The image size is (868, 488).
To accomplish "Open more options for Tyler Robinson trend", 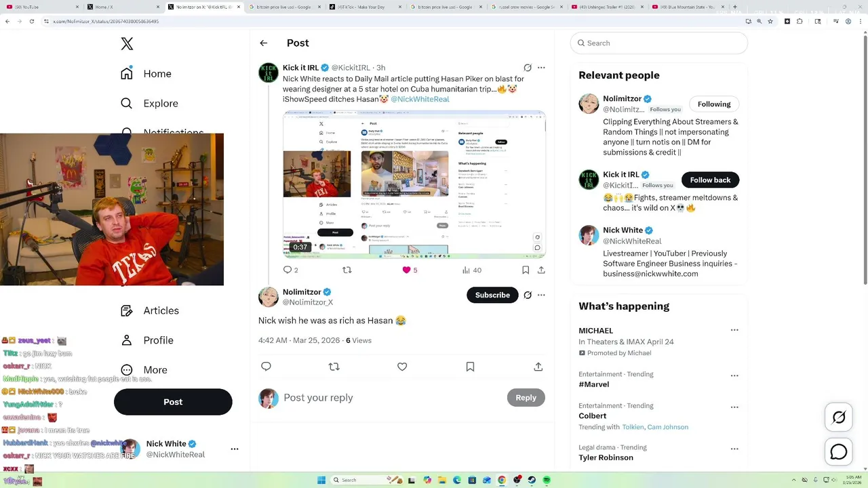I will (x=734, y=449).
